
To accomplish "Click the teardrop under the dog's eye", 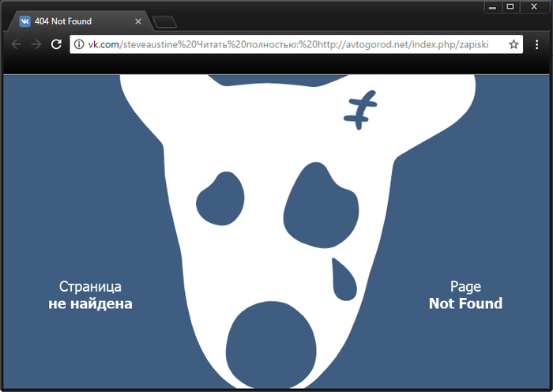I will (344, 281).
